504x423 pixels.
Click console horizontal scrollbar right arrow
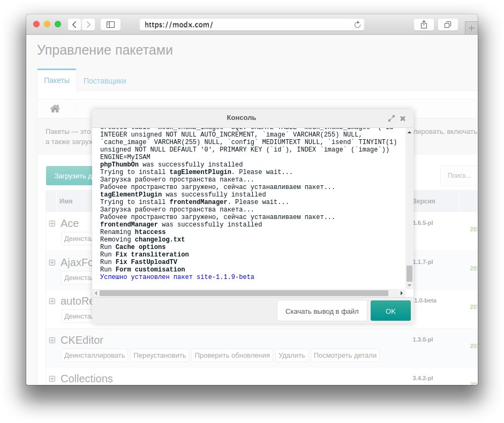pos(402,293)
